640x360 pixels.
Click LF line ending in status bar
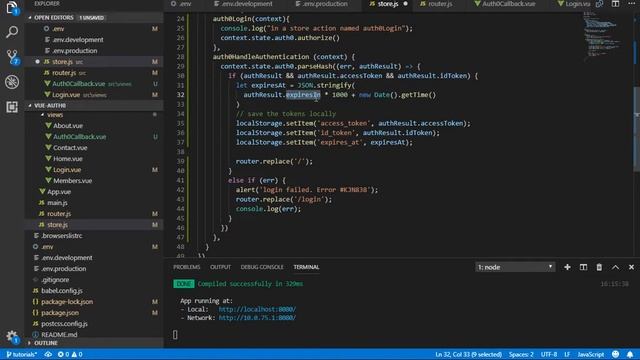click(567, 354)
